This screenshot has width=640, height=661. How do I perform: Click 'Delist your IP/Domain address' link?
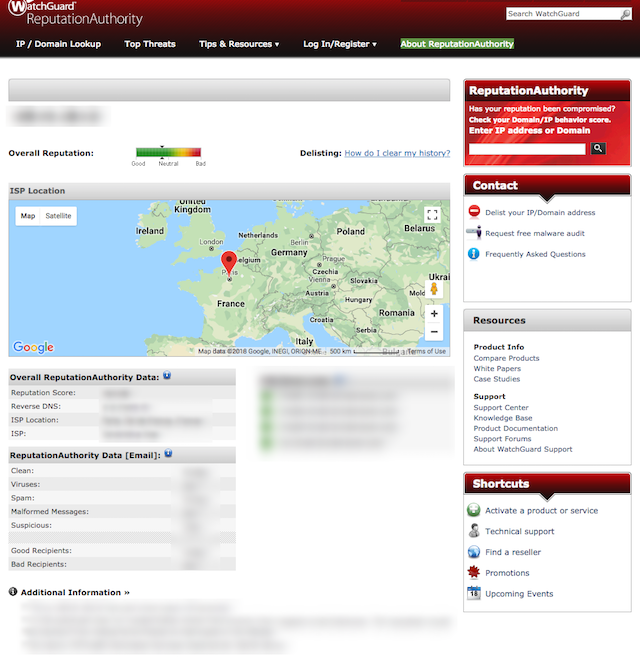(540, 212)
